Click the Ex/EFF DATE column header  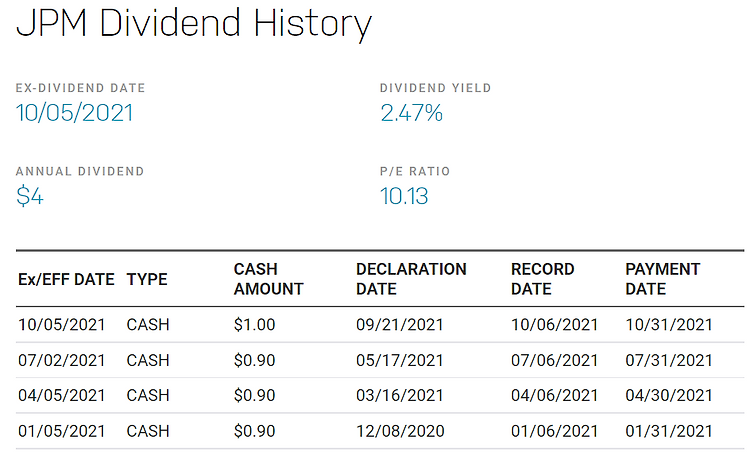click(x=66, y=279)
